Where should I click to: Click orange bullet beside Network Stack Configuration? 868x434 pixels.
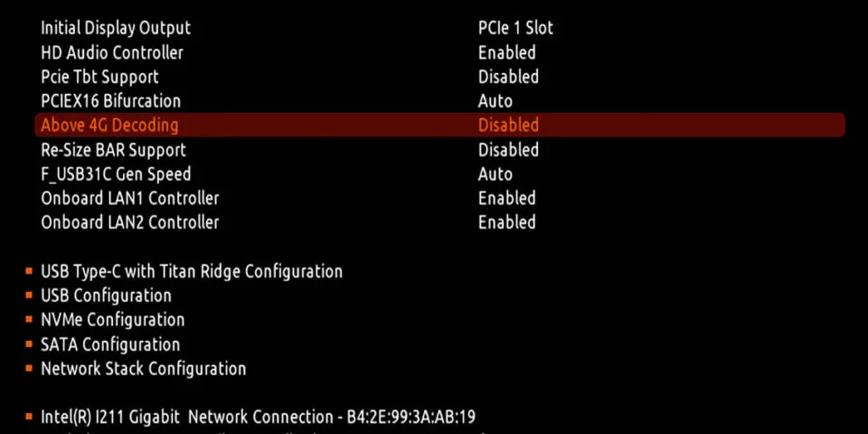pyautogui.click(x=29, y=369)
